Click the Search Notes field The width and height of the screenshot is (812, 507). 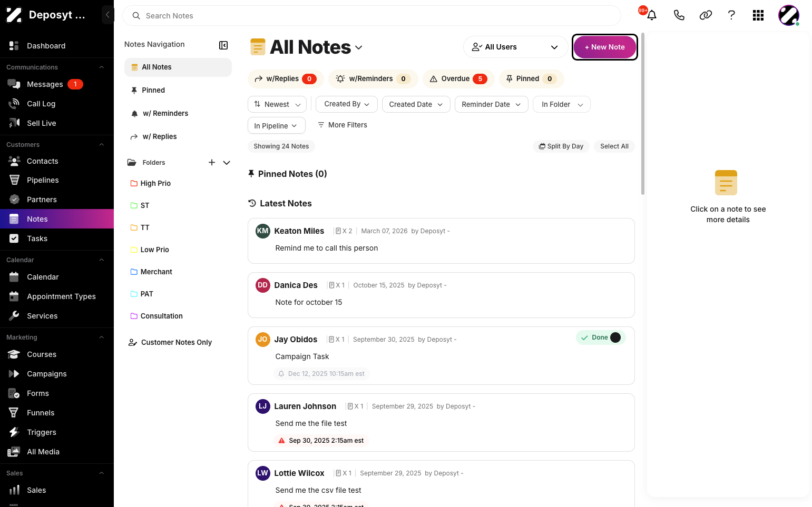point(371,16)
